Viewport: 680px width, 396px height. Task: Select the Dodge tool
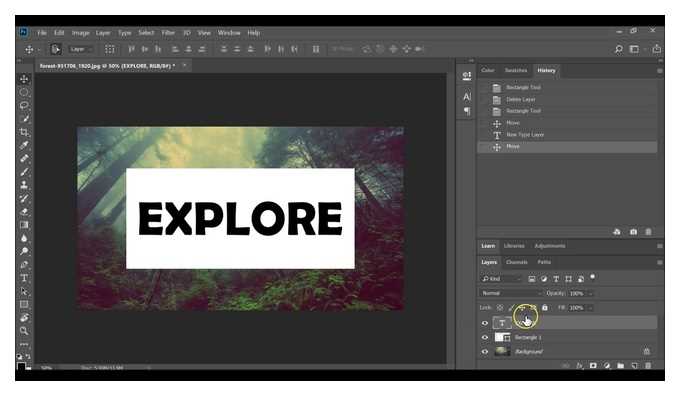coord(24,251)
